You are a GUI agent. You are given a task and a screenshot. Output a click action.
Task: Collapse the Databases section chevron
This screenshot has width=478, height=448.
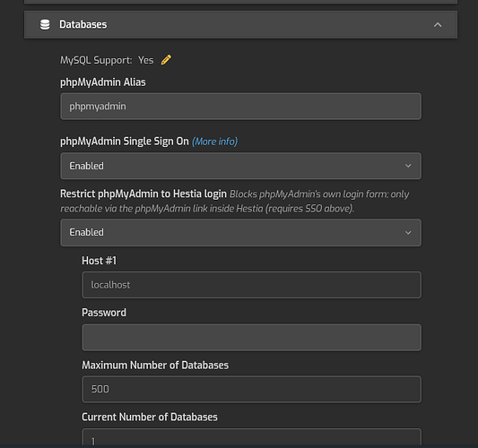point(438,25)
